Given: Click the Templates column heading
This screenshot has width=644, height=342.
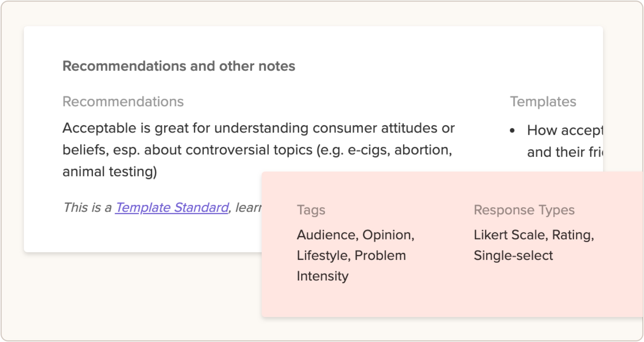Looking at the screenshot, I should pyautogui.click(x=543, y=101).
